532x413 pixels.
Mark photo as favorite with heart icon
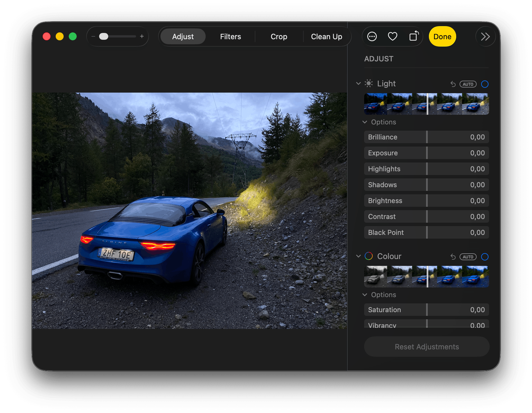pyautogui.click(x=393, y=37)
